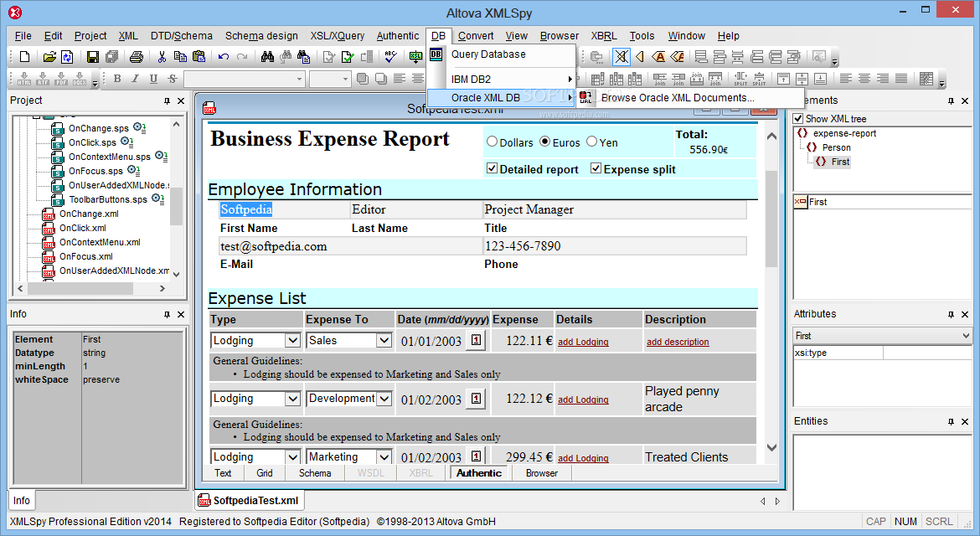980x536 pixels.
Task: Click the add description link
Action: click(x=678, y=342)
